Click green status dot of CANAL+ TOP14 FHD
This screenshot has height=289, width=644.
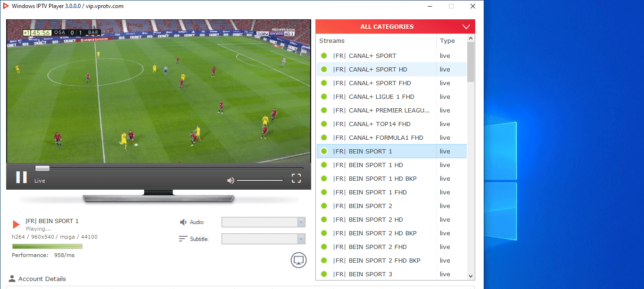pyautogui.click(x=324, y=124)
